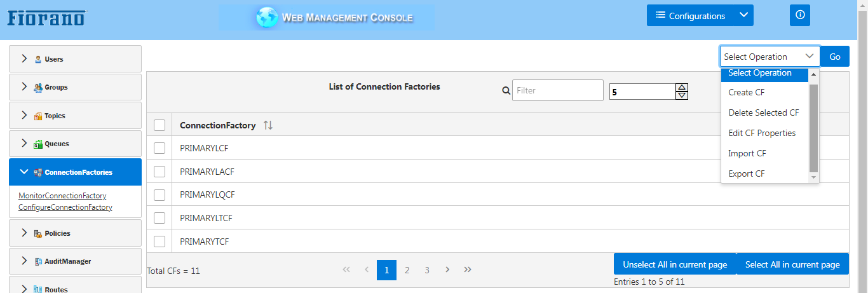Click the Fiorano logo
This screenshot has width=868, height=293.
[x=46, y=17]
